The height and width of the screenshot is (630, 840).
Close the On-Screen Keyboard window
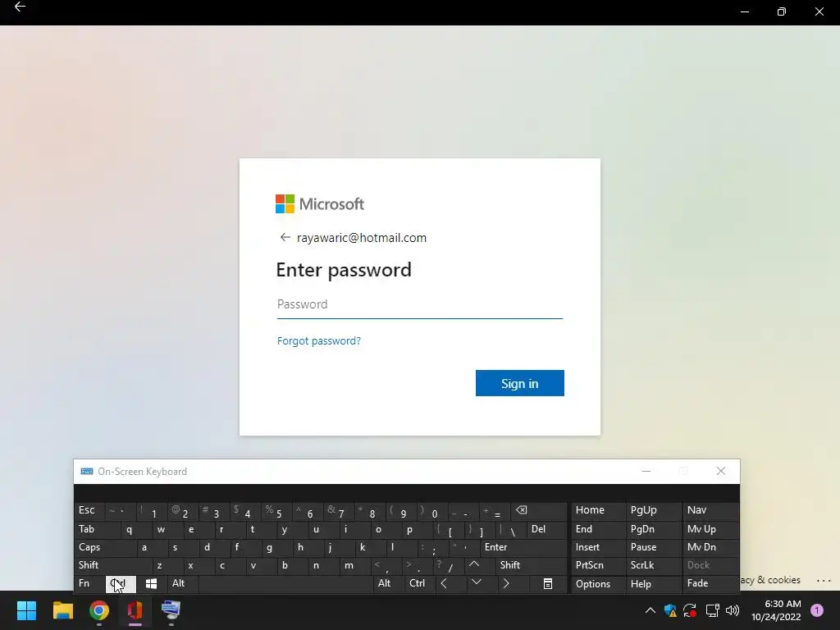coord(720,471)
